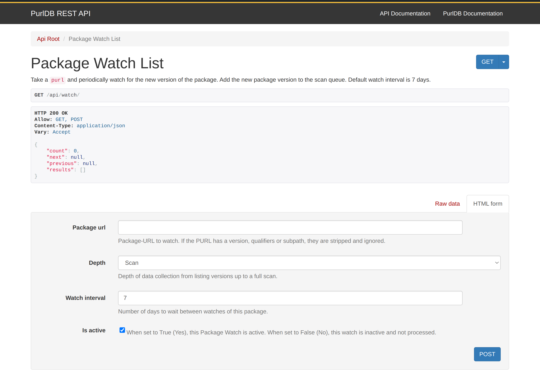
Task: Click the Number of days help text
Action: tap(193, 311)
